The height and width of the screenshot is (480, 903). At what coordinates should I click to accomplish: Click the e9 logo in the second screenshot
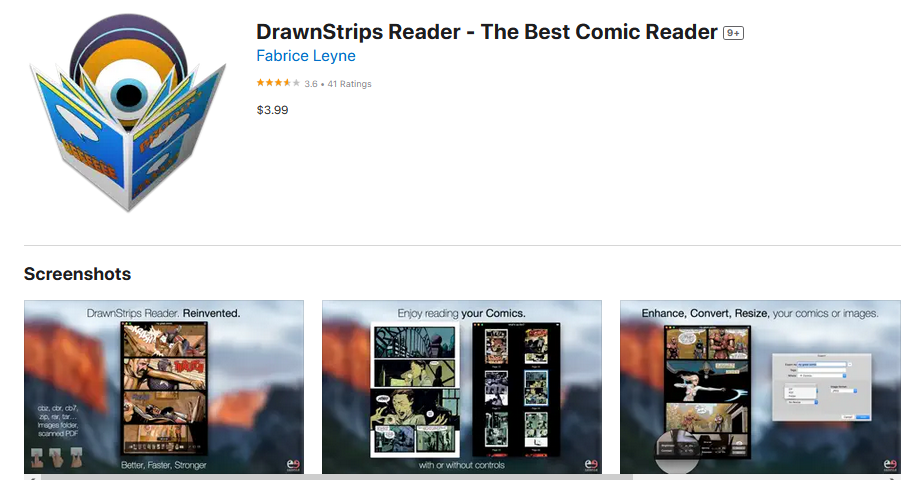(591, 464)
